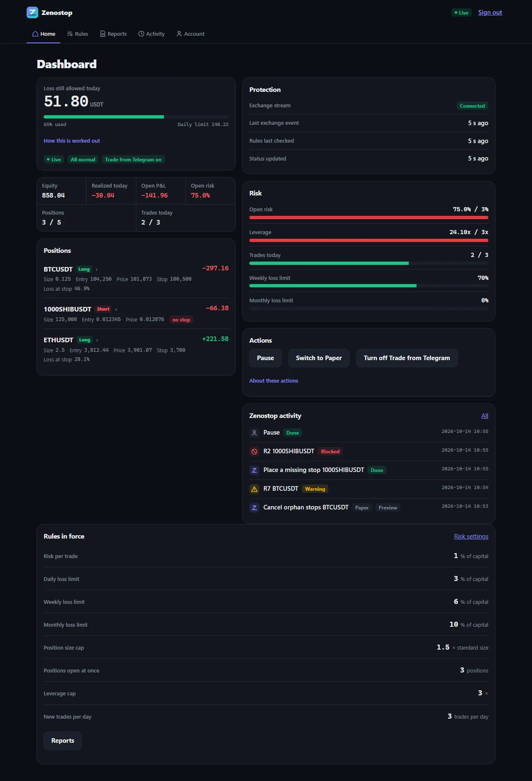532x781 pixels.
Task: Open the Account tab
Action: [x=190, y=34]
